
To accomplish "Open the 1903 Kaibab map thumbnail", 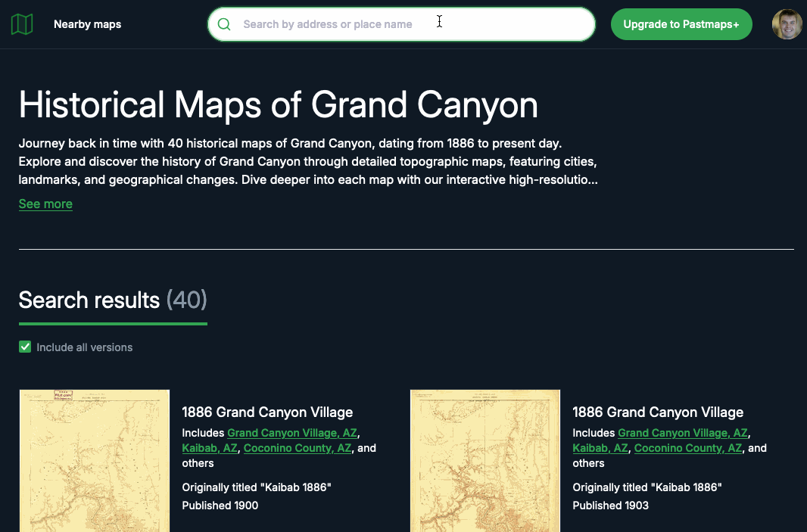I will 485,460.
